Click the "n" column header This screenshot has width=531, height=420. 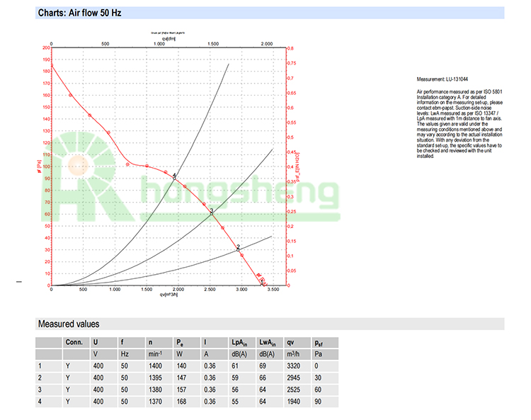click(x=150, y=342)
